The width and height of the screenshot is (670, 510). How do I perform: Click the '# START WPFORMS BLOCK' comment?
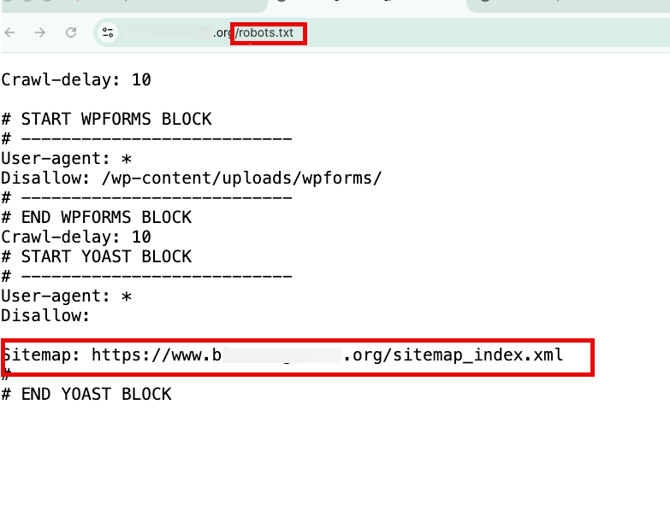pyautogui.click(x=106, y=119)
